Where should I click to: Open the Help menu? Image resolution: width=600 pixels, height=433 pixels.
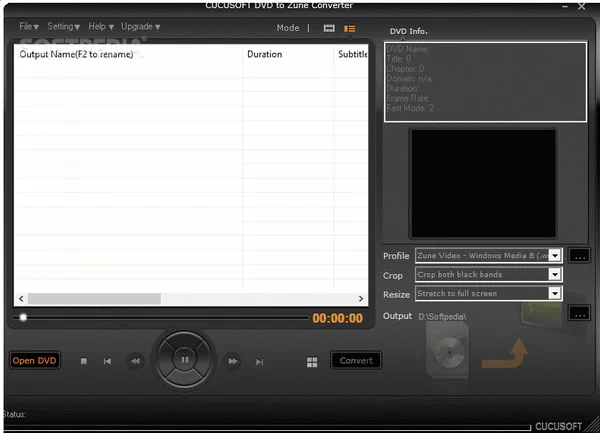tap(101, 26)
